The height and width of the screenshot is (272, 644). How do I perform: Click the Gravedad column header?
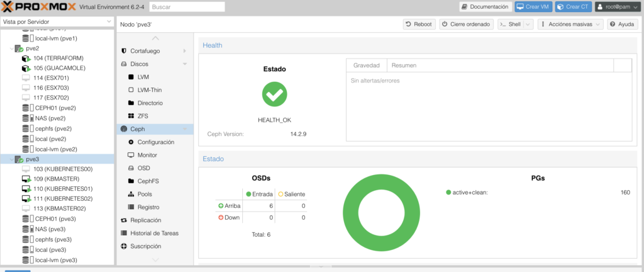click(x=367, y=65)
